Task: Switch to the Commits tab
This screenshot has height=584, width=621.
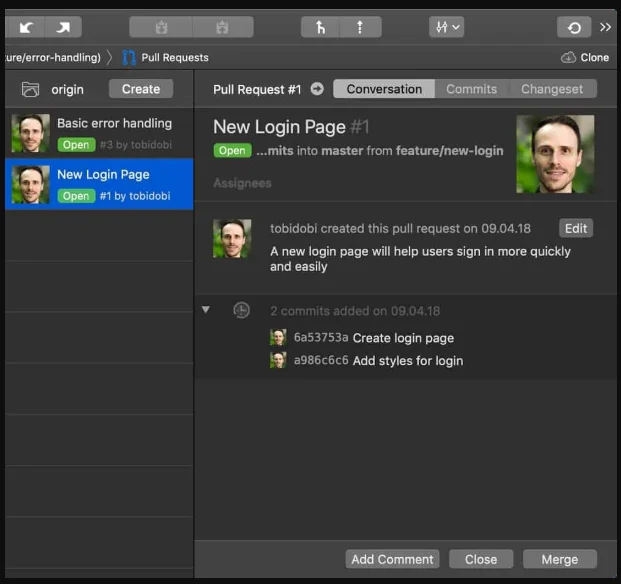Action: coord(471,89)
